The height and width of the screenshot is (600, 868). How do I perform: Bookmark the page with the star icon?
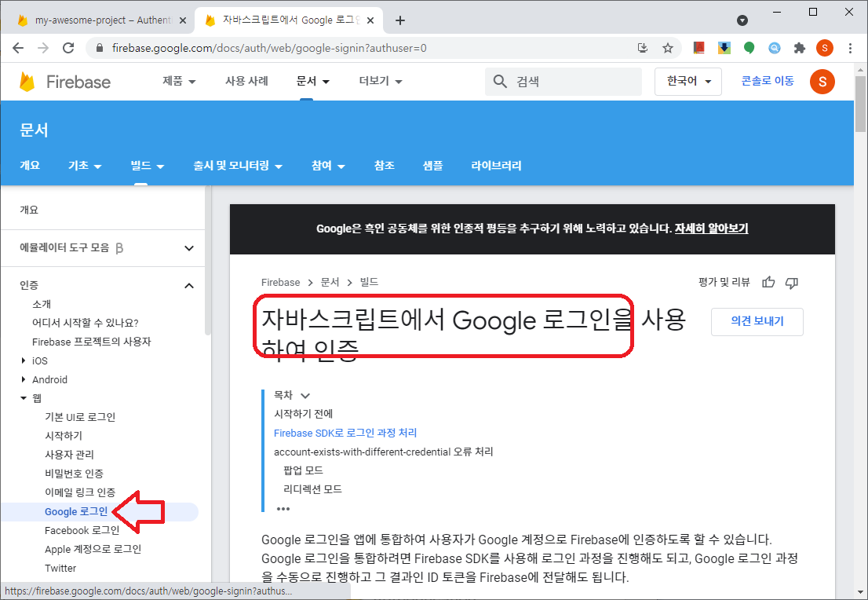pos(668,48)
